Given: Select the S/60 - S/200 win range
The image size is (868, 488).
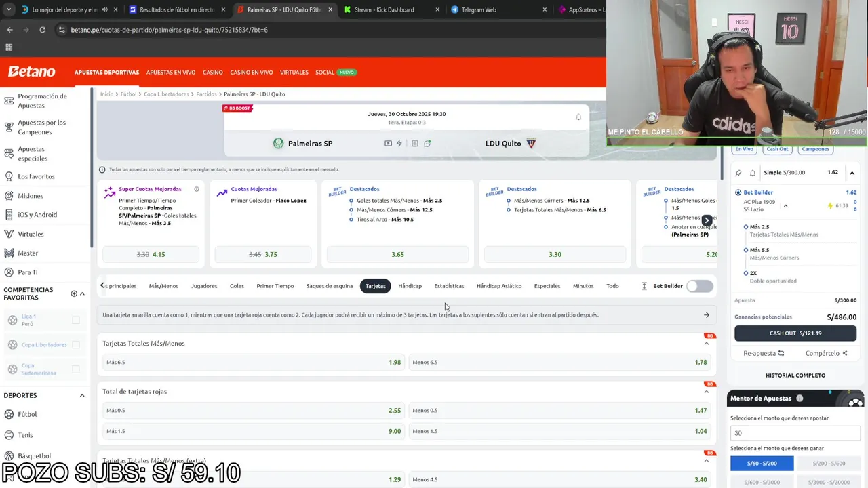Looking at the screenshot, I should click(x=762, y=464).
